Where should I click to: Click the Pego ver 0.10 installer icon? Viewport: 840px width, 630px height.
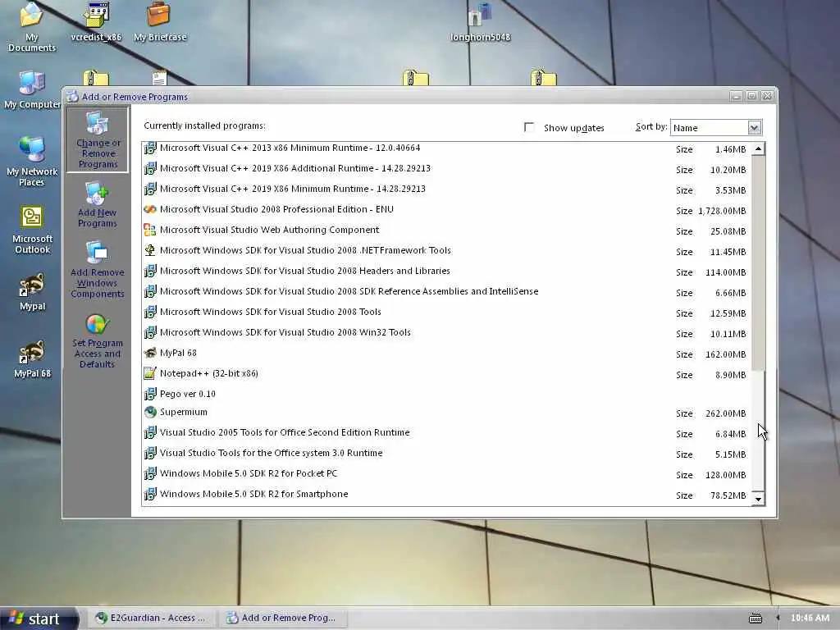point(150,394)
